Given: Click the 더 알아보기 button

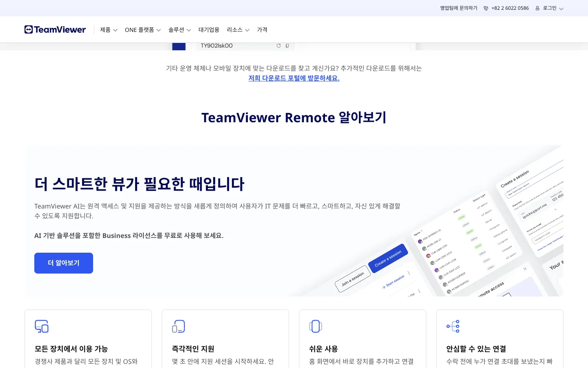Looking at the screenshot, I should (x=64, y=263).
